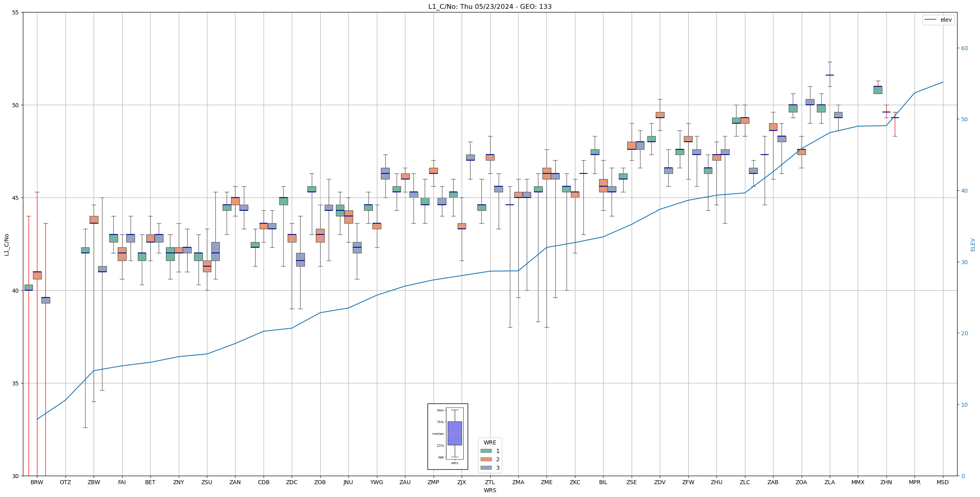Image resolution: width=980 pixels, height=497 pixels.
Task: Click the ZLA station tick label
Action: (829, 482)
